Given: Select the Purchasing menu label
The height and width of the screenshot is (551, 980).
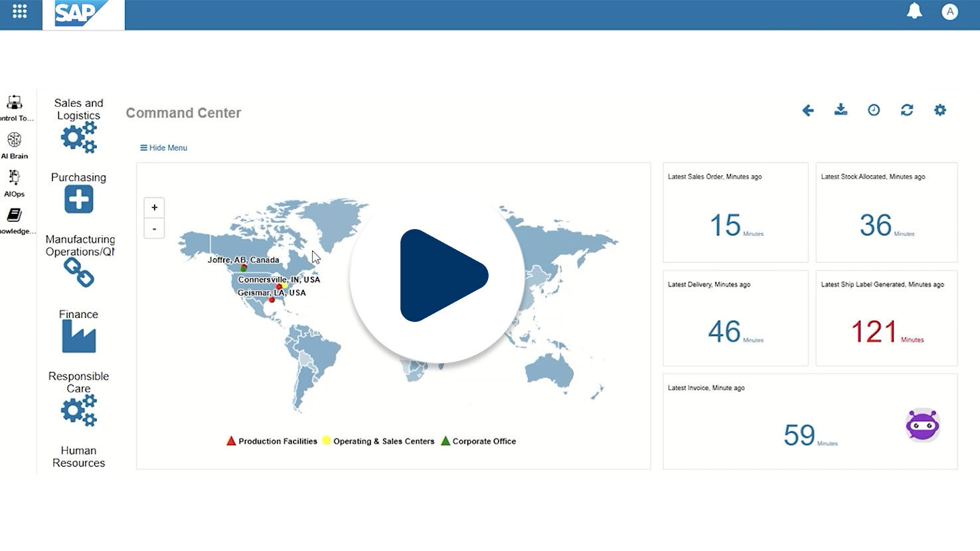Looking at the screenshot, I should coord(78,177).
